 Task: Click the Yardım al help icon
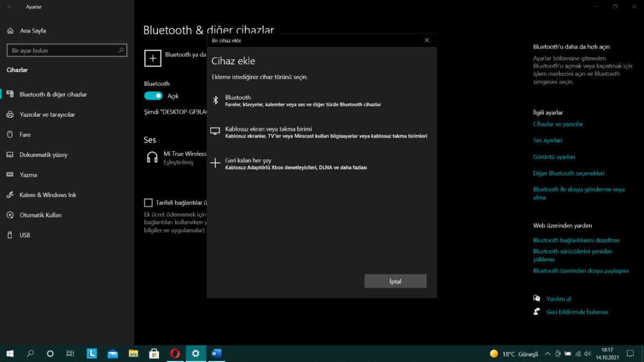tap(537, 298)
